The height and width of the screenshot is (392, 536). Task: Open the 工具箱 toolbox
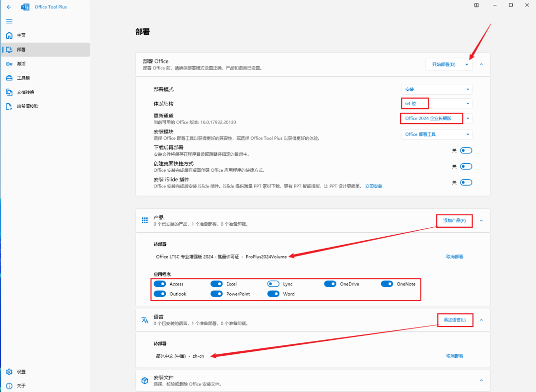coord(23,78)
